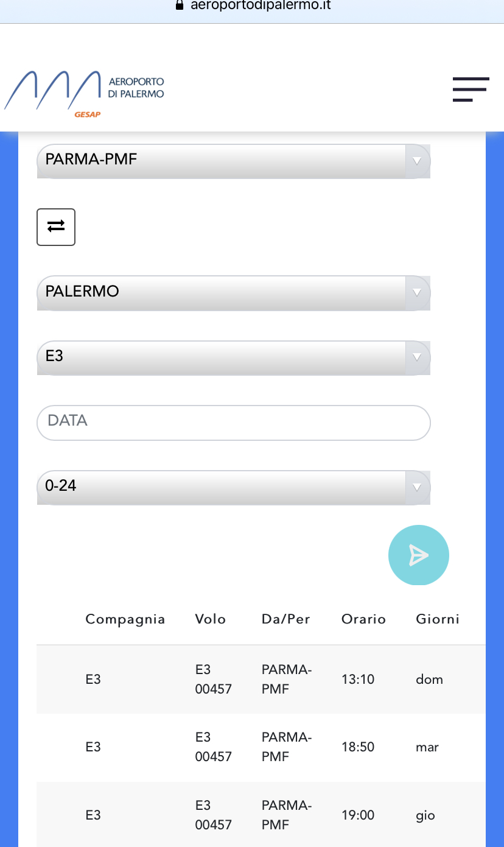Click the Da/Per column header
Image resolution: width=504 pixels, height=847 pixels.
pyautogui.click(x=285, y=619)
